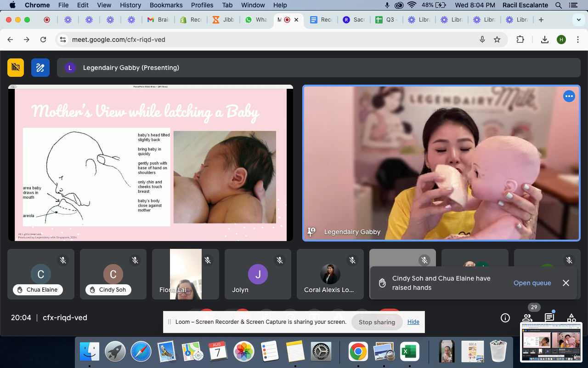Click the blue annotation pen icon
The height and width of the screenshot is (368, 588).
click(40, 68)
